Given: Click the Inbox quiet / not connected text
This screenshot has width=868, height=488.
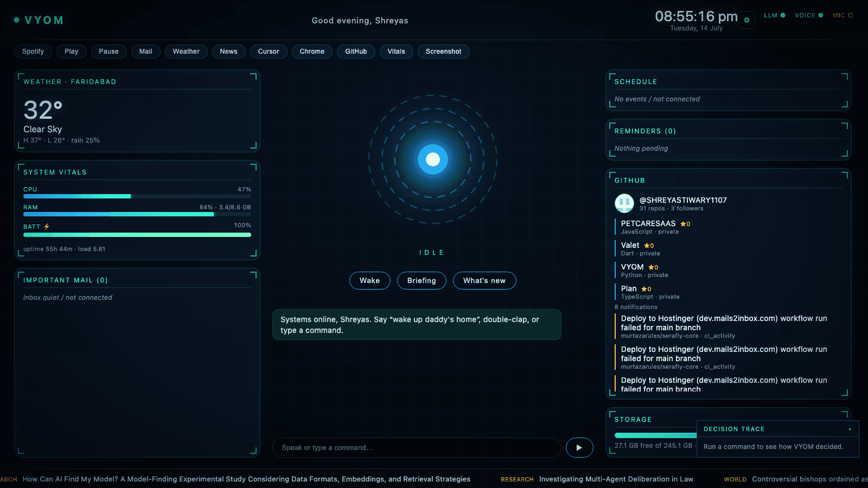Looking at the screenshot, I should tap(68, 298).
